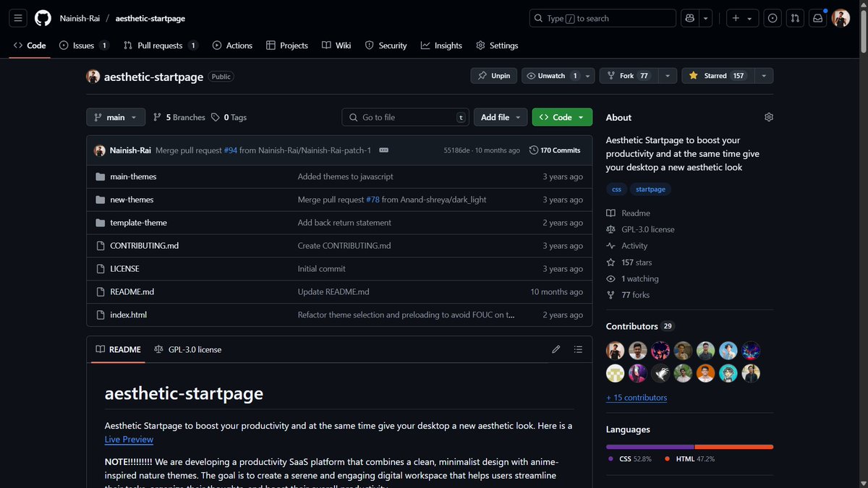Viewport: 868px width, 488px height.
Task: Open the new-themes folder
Action: coord(132,200)
